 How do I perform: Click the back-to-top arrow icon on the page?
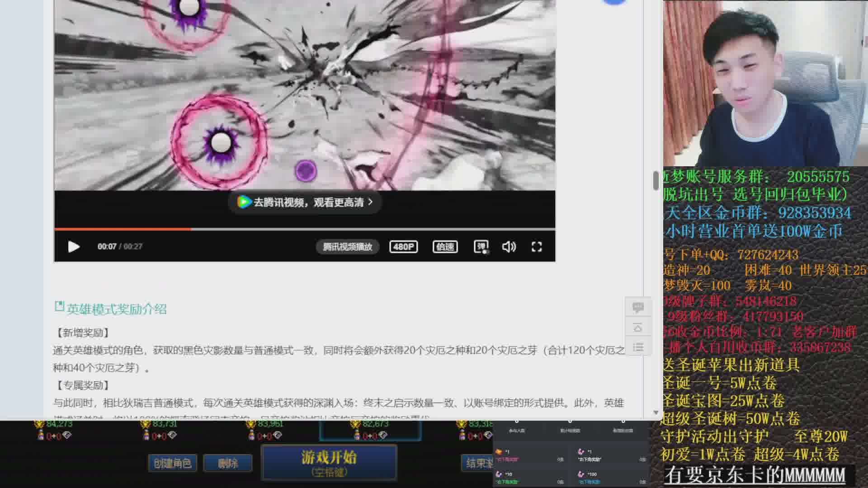pyautogui.click(x=638, y=327)
